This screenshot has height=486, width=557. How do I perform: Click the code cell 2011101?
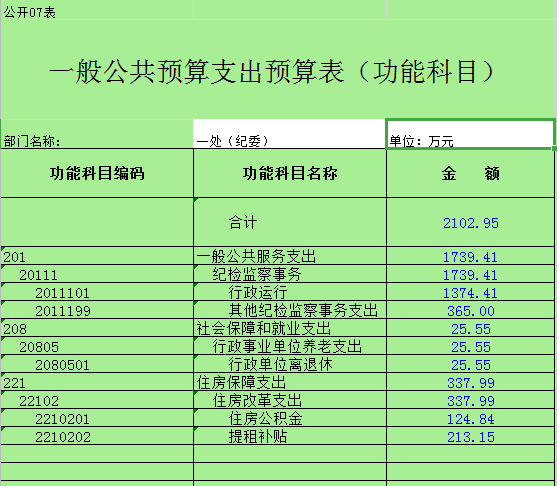tap(97, 292)
